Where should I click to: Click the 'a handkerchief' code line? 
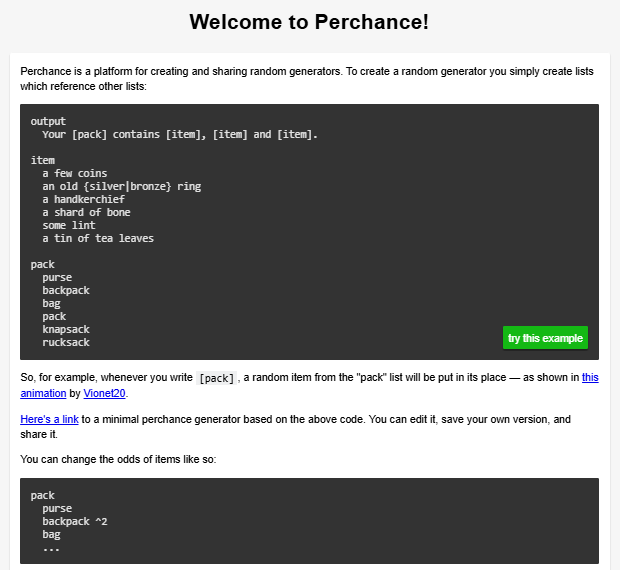pos(83,199)
